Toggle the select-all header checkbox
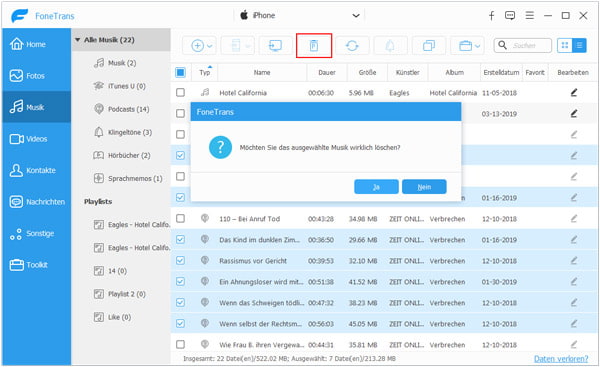Image resolution: width=600 pixels, height=367 pixels. (x=180, y=72)
